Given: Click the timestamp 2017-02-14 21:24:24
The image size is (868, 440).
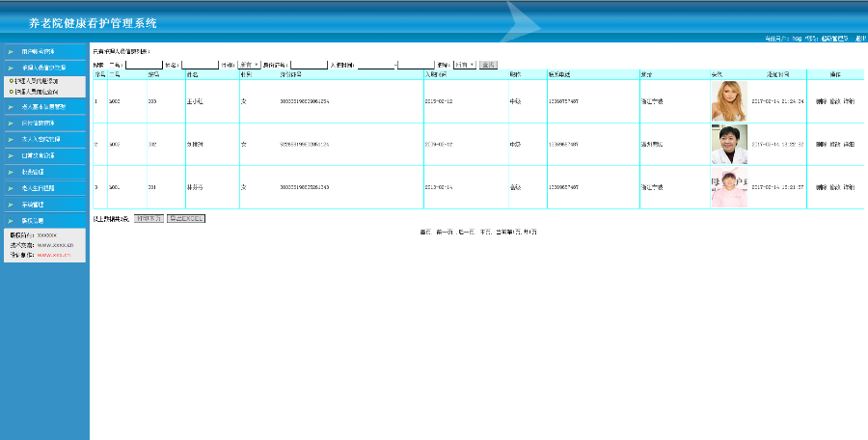Looking at the screenshot, I should (x=777, y=101).
